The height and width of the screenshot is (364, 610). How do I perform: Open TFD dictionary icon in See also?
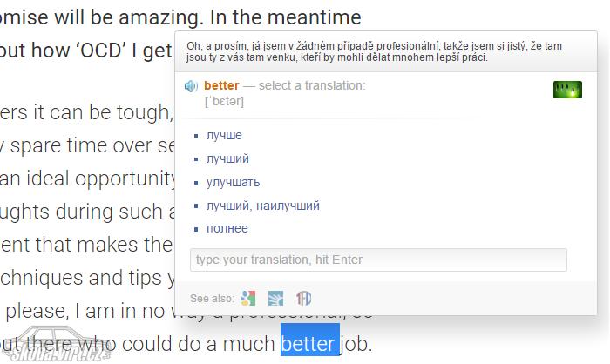coord(303,299)
